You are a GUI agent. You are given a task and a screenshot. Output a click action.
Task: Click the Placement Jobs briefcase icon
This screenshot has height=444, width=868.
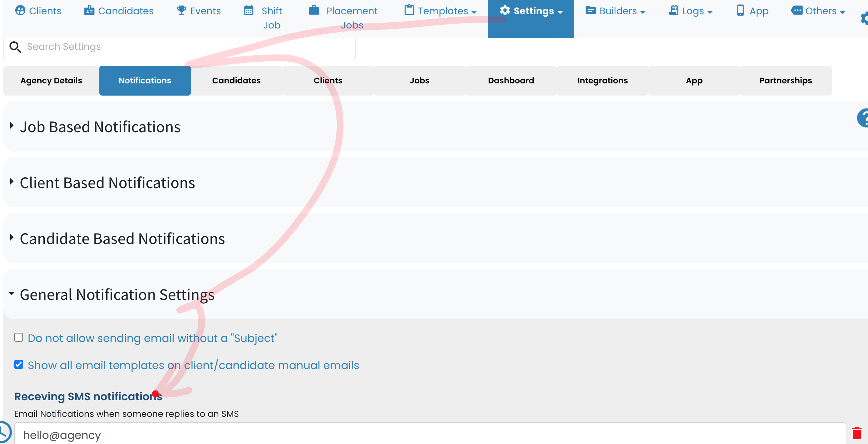pos(314,10)
